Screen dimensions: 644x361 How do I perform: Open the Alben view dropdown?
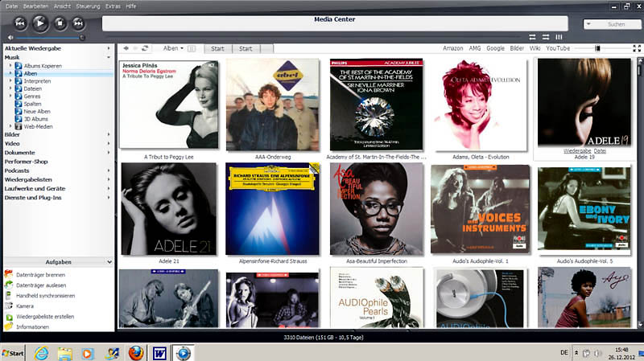point(173,48)
